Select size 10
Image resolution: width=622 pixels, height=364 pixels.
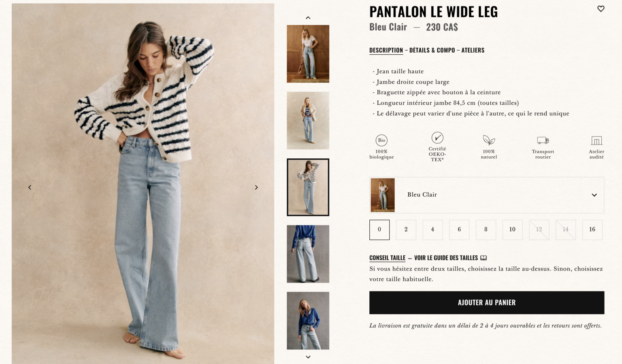coord(512,230)
